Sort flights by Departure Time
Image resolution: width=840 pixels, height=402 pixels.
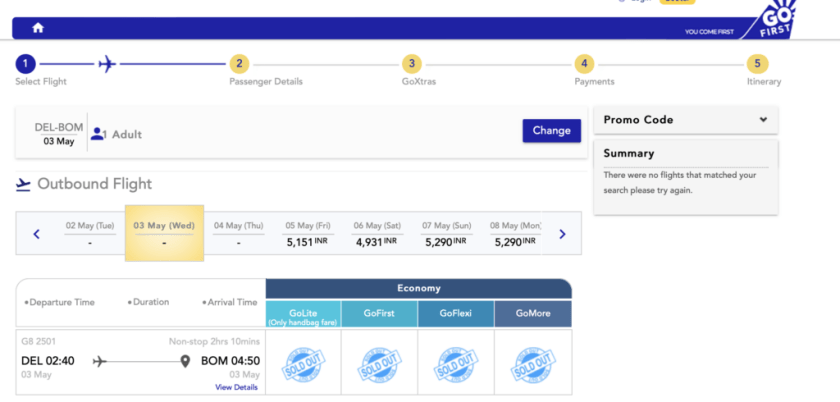tap(59, 302)
